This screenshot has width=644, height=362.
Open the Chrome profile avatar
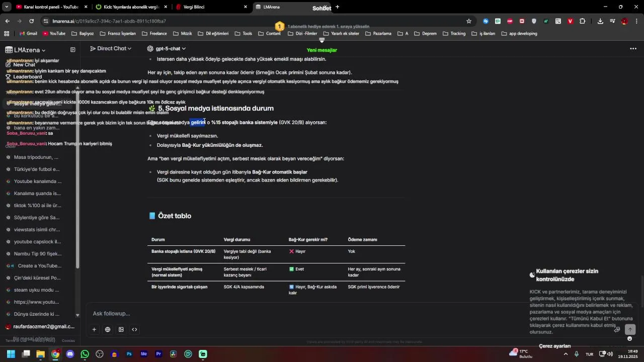click(624, 21)
